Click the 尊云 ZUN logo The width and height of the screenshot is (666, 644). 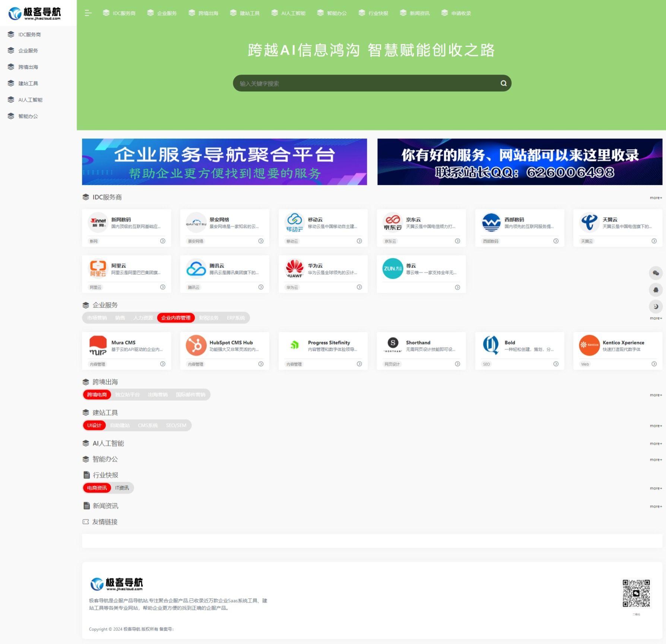point(393,268)
